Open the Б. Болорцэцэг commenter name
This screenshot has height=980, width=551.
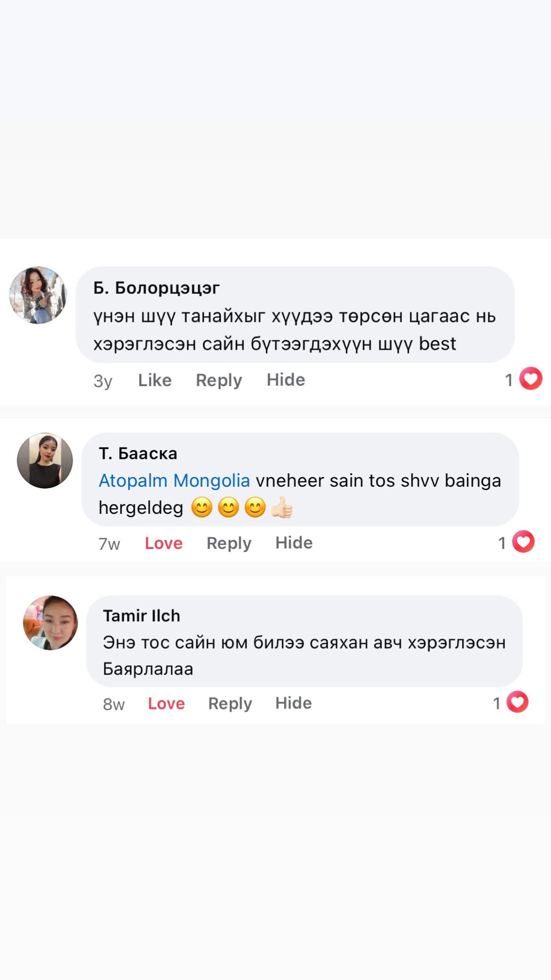156,288
